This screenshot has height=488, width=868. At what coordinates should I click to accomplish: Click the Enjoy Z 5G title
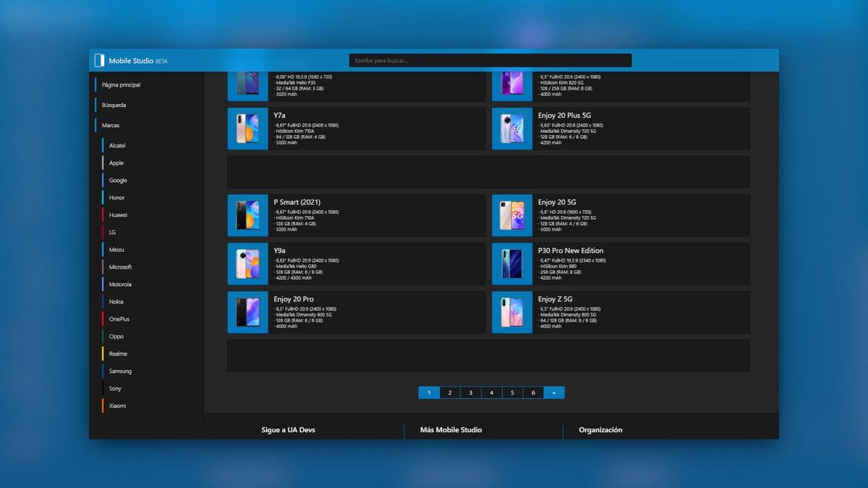click(x=556, y=299)
